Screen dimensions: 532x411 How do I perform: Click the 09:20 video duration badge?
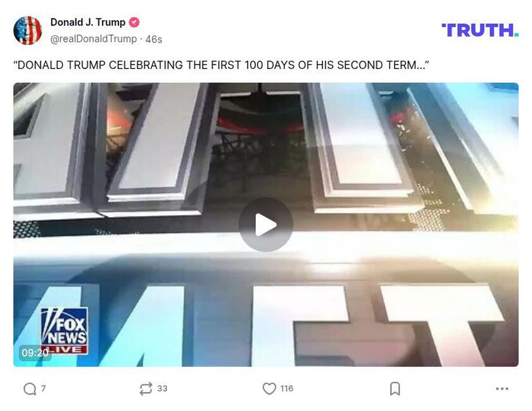(35, 353)
